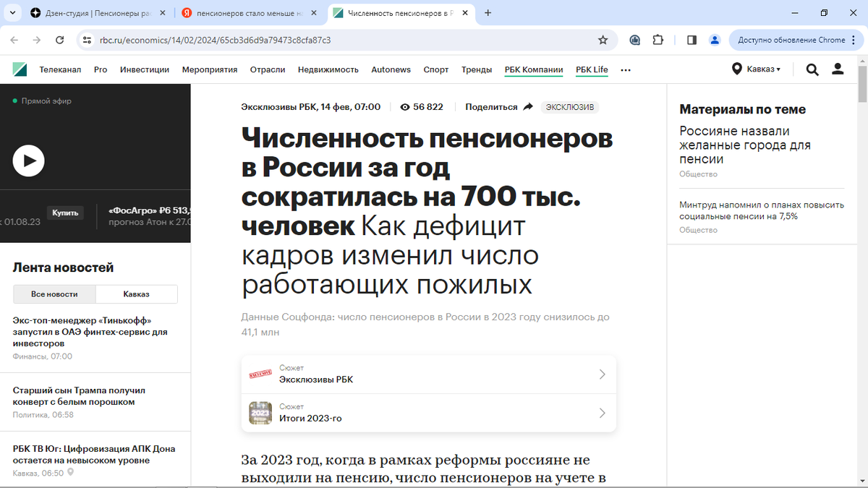868x488 pixels.
Task: Open the site search with the magnifier icon
Action: [812, 69]
